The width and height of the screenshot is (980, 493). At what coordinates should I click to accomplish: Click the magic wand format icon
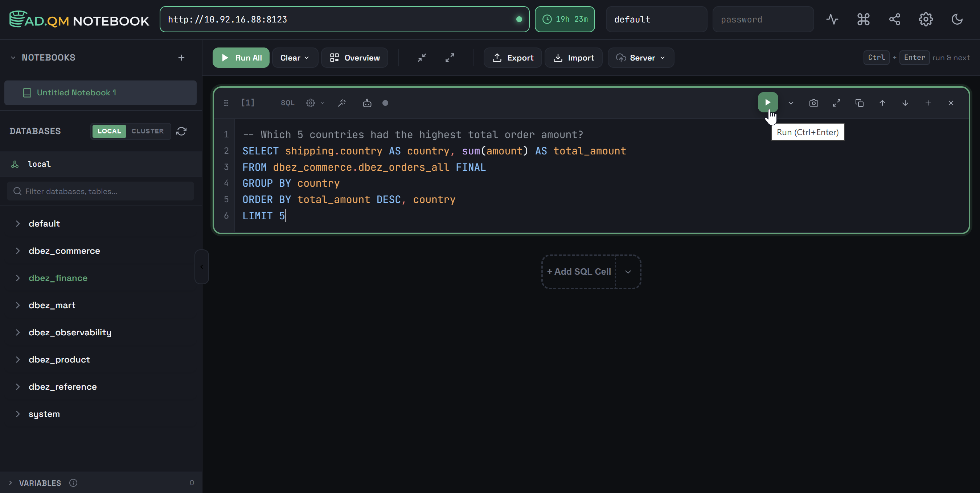tap(342, 103)
